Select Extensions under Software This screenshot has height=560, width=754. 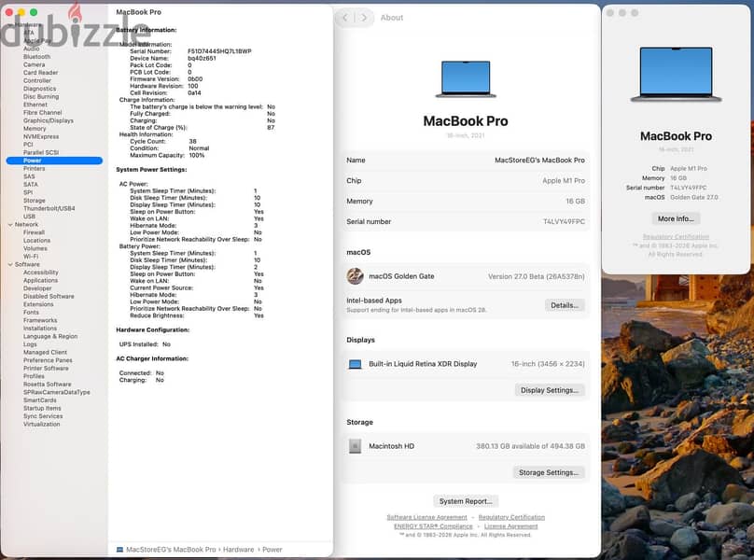38,304
